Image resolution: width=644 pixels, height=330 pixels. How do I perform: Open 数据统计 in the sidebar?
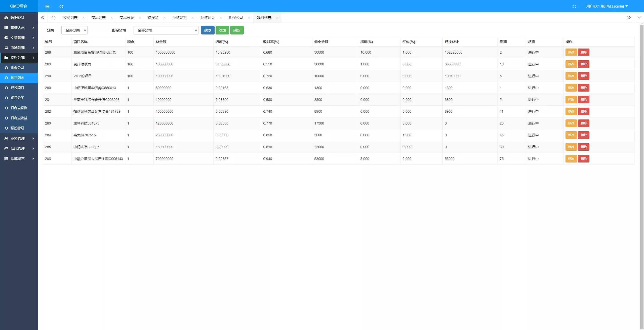coord(19,18)
